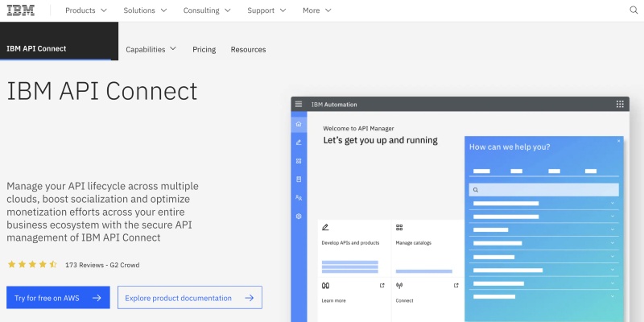Image resolution: width=644 pixels, height=322 pixels.
Task: Select the members people icon in sidebar
Action: (299, 197)
